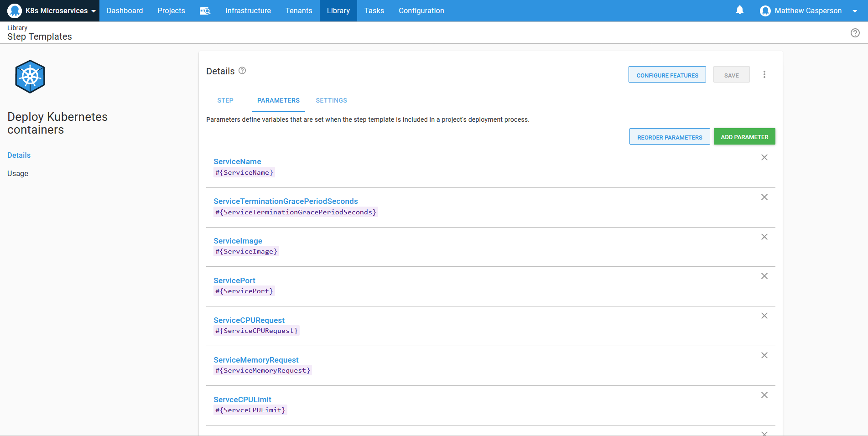This screenshot has width=868, height=436.
Task: Click the help icon at the top right
Action: 855,32
